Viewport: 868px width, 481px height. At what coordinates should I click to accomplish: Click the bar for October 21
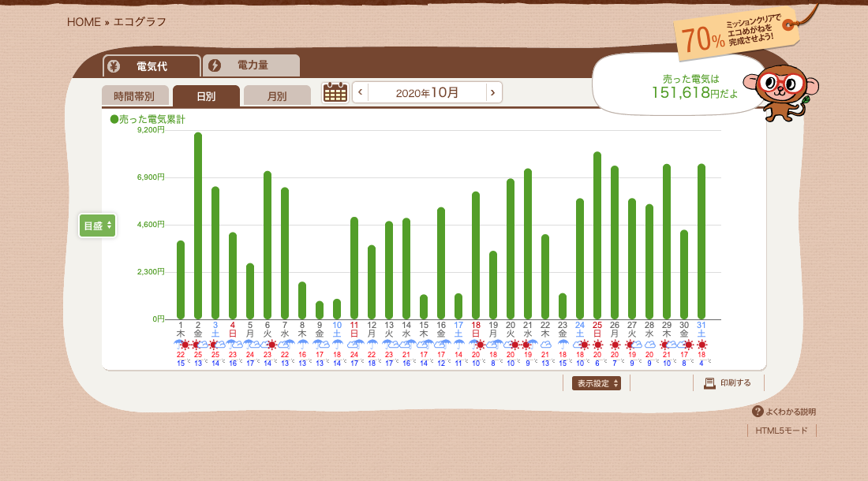pyautogui.click(x=528, y=244)
